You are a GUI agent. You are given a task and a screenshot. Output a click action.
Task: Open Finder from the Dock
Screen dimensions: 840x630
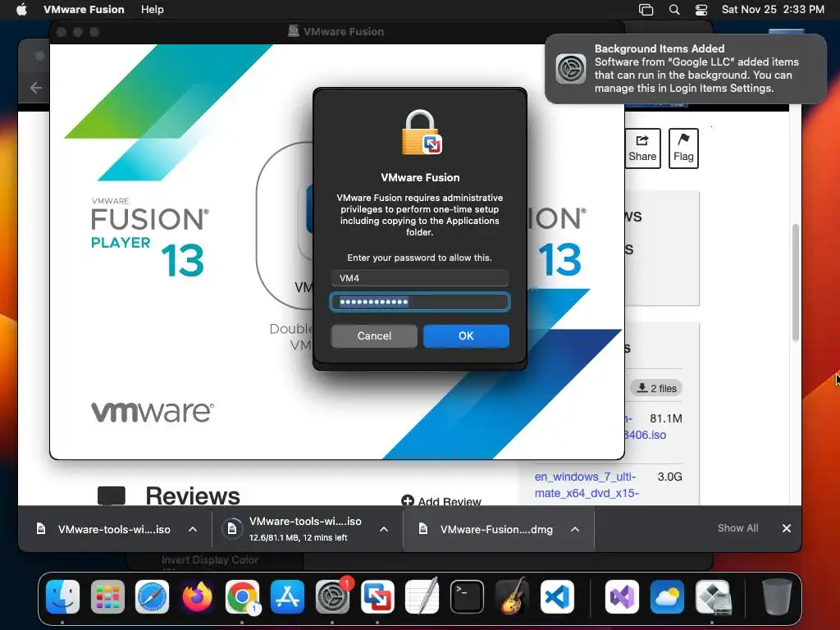pos(62,596)
